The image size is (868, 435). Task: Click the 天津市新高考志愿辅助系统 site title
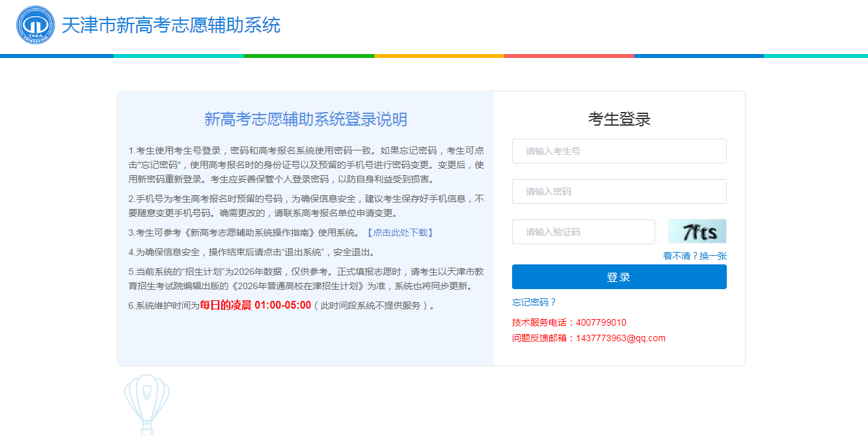[x=171, y=25]
